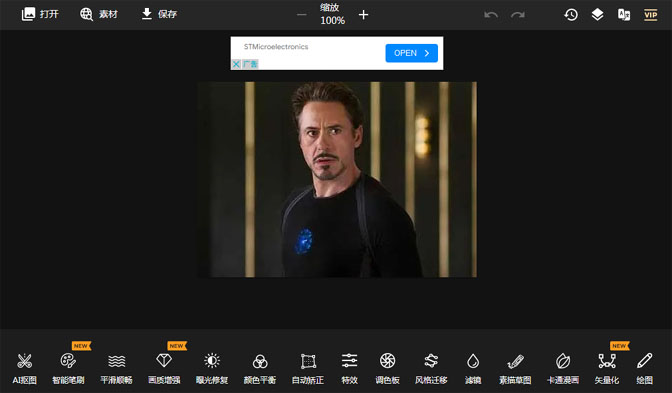Select the 风格迁移 style transfer tool
Screen dimensions: 672x393
click(x=431, y=368)
